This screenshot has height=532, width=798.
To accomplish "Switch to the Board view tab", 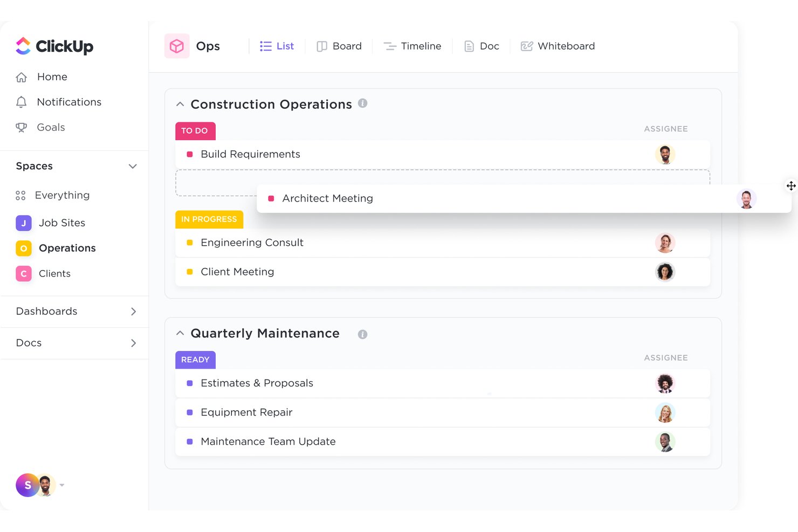I will (339, 46).
